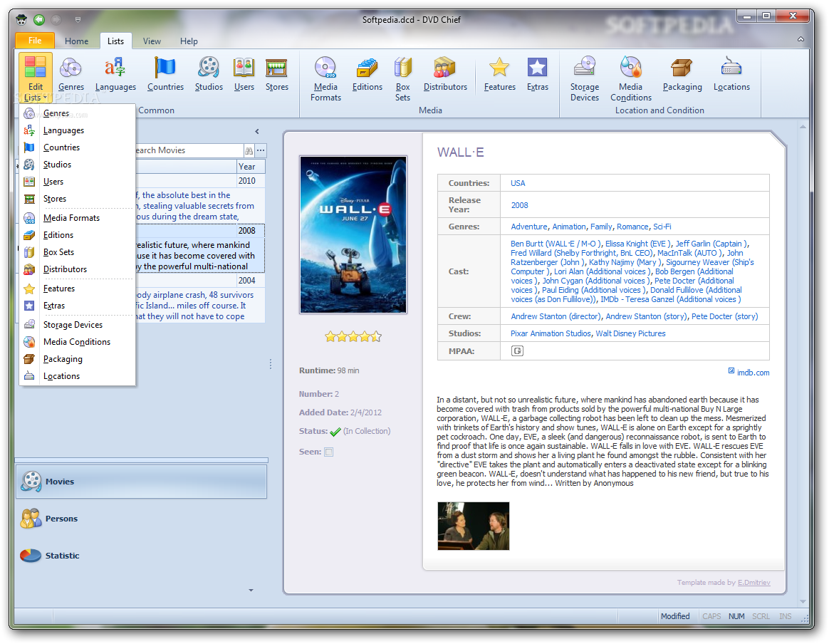
Task: Open the Quick Access toolbar dropdown
Action: (78, 19)
